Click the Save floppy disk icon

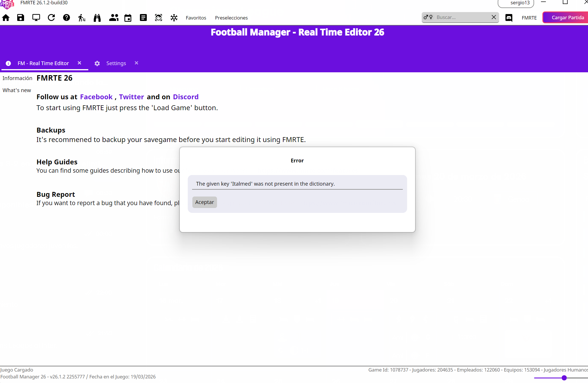coord(21,18)
